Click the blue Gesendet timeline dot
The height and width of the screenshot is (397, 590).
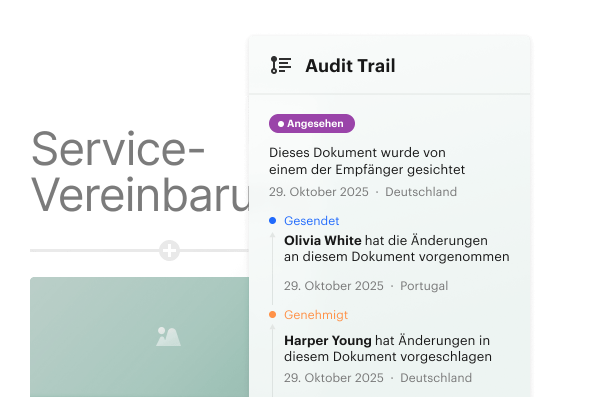272,221
